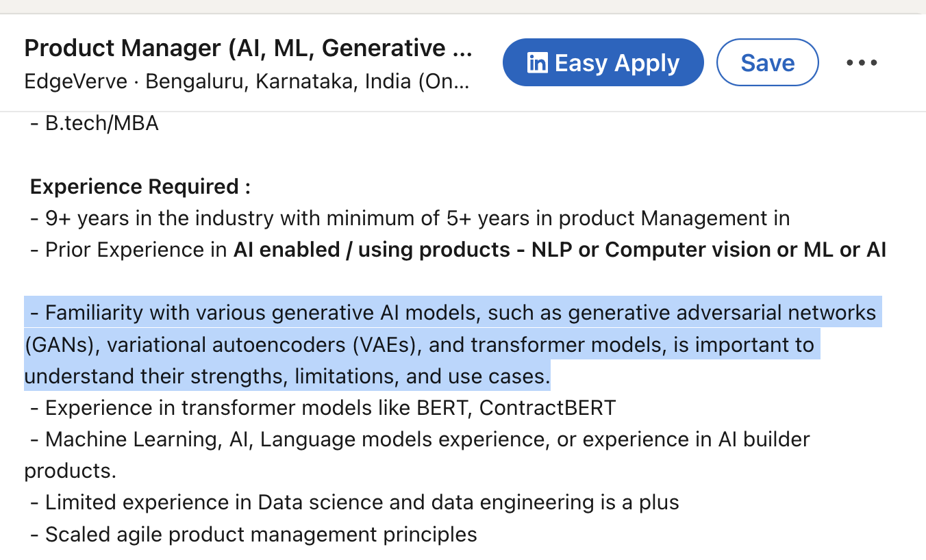Click the LinkedIn logo inside Easy Apply
The image size is (926, 560).
[x=538, y=63]
